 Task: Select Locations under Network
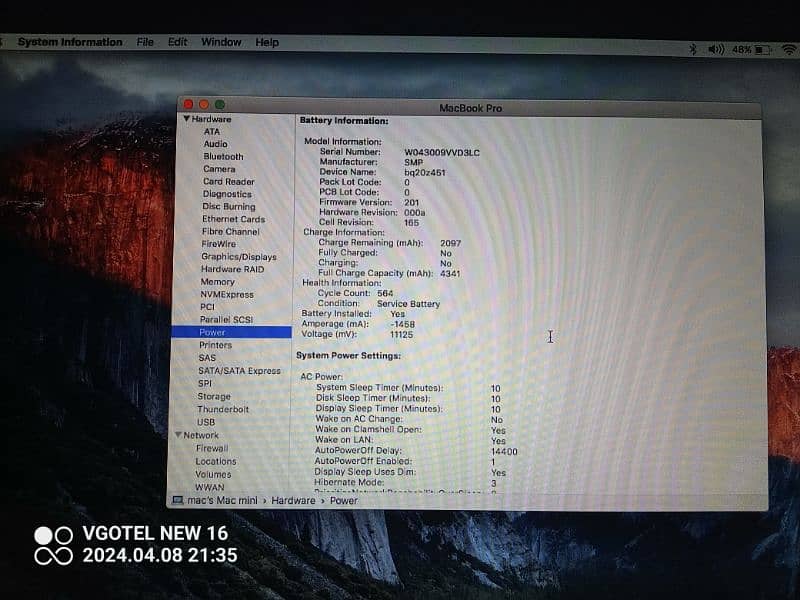pos(216,461)
